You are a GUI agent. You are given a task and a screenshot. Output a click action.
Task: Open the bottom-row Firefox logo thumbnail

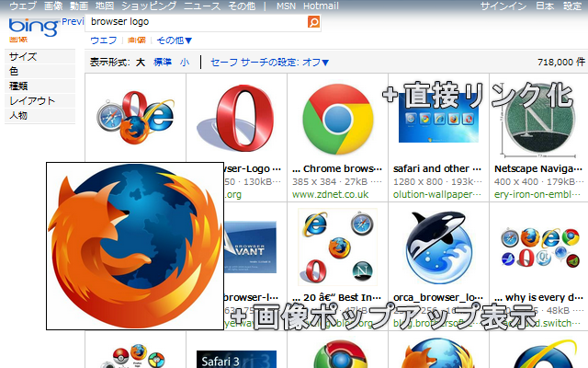(438, 353)
